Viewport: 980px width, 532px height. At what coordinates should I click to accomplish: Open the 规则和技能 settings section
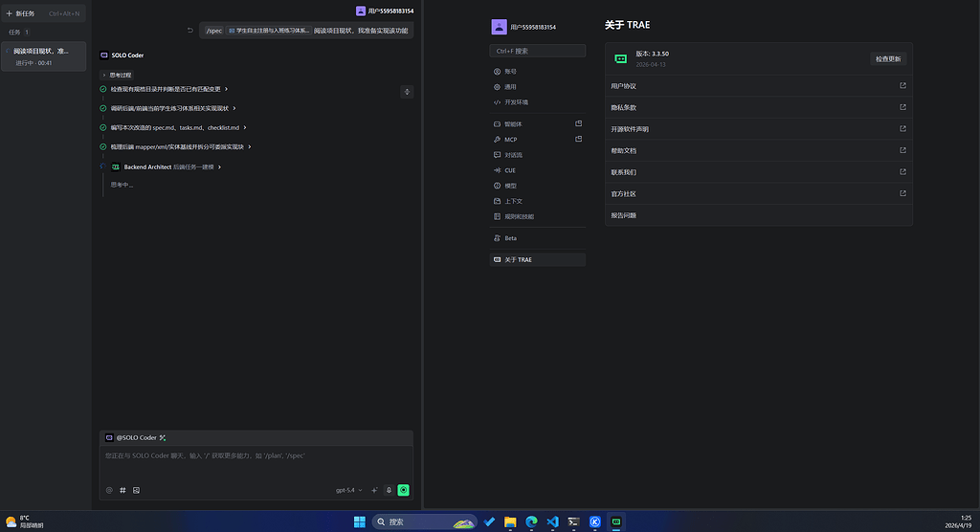[x=538, y=216]
